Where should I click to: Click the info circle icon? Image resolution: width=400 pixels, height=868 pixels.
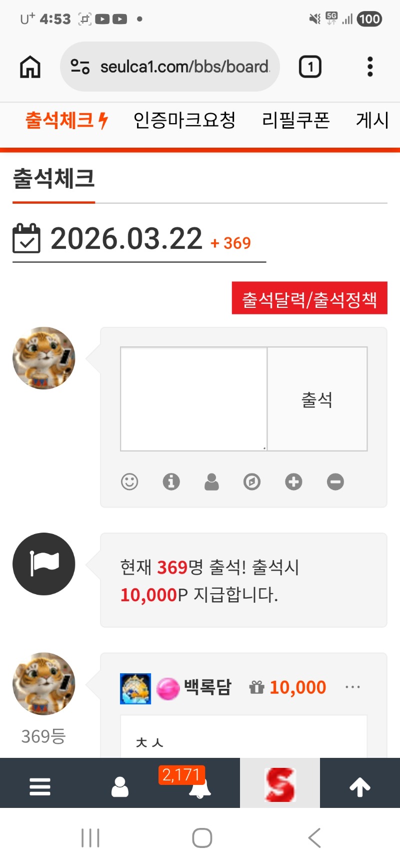(x=171, y=482)
